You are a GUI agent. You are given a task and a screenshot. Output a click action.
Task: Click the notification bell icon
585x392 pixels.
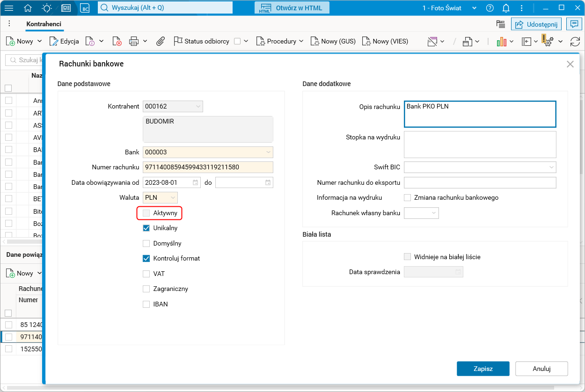point(506,8)
